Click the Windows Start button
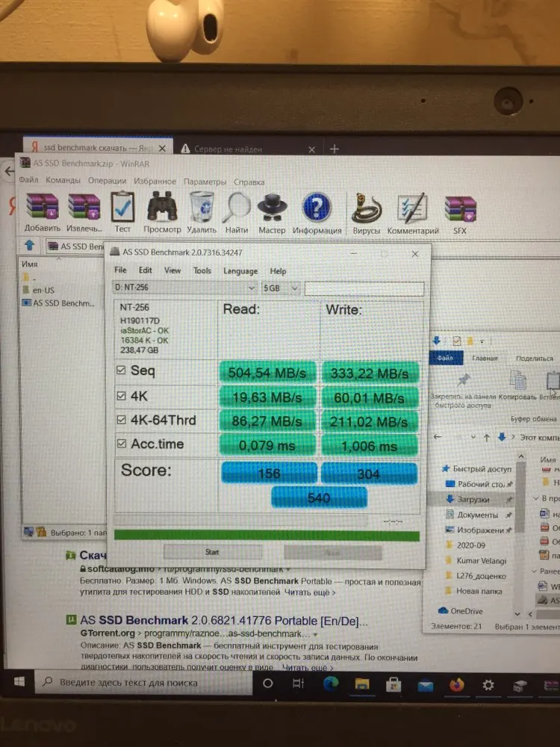The image size is (560, 747). tap(19, 682)
